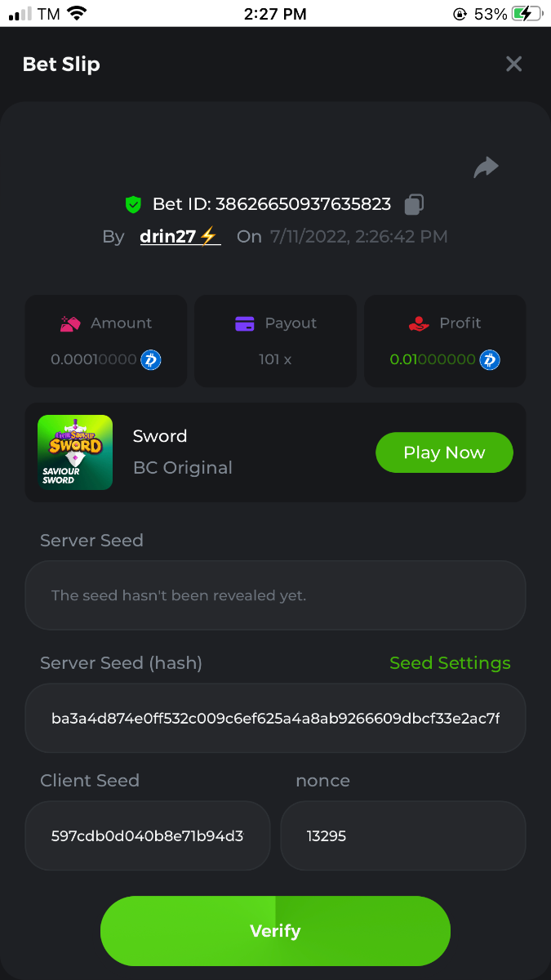
Task: Open the Saviour Sword game thumbnail
Action: pos(75,452)
